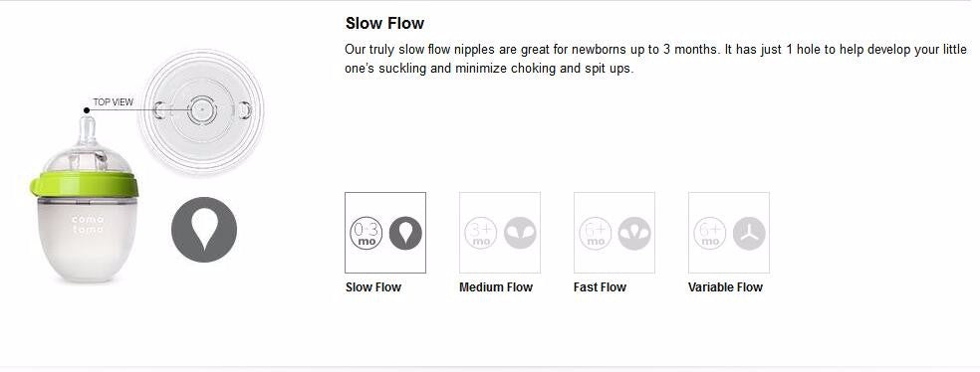The image size is (980, 372).
Task: Click the Slow Flow heading
Action: [384, 24]
